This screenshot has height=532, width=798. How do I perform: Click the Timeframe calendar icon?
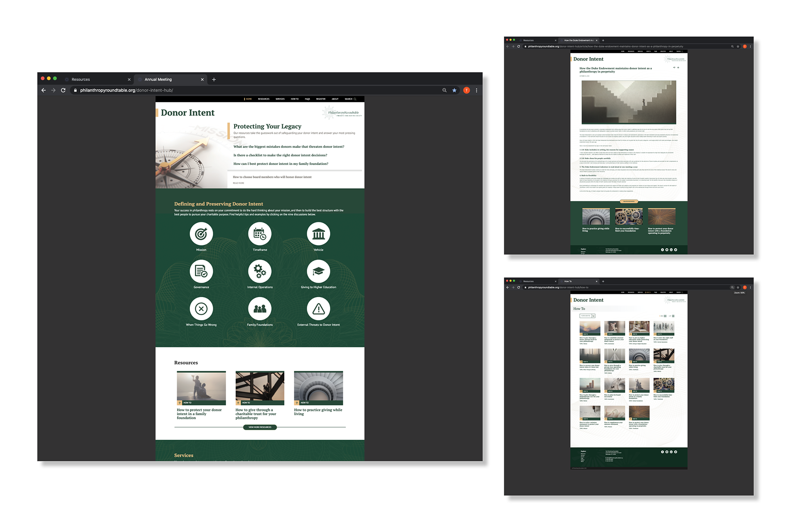pyautogui.click(x=260, y=234)
